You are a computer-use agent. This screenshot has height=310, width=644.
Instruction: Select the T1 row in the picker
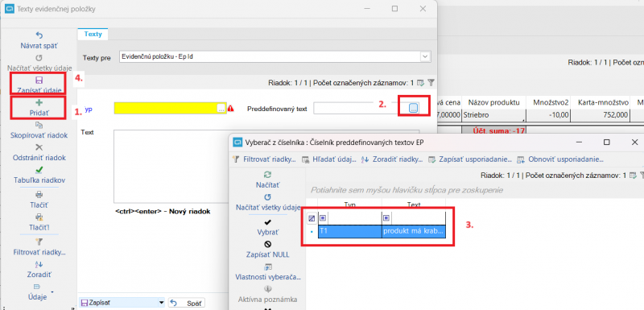pyautogui.click(x=382, y=232)
